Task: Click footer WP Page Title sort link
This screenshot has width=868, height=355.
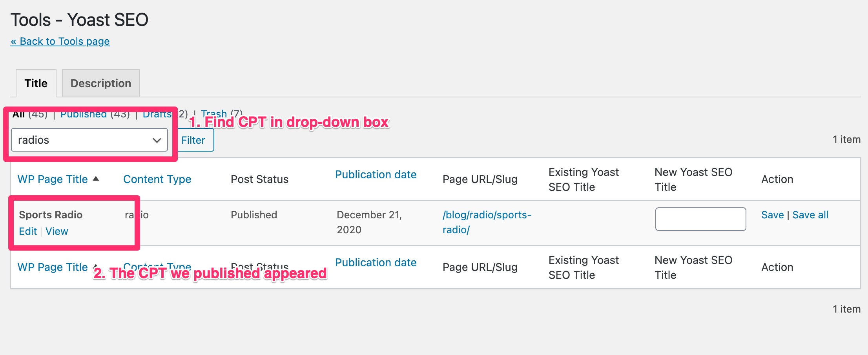Action: tap(53, 267)
